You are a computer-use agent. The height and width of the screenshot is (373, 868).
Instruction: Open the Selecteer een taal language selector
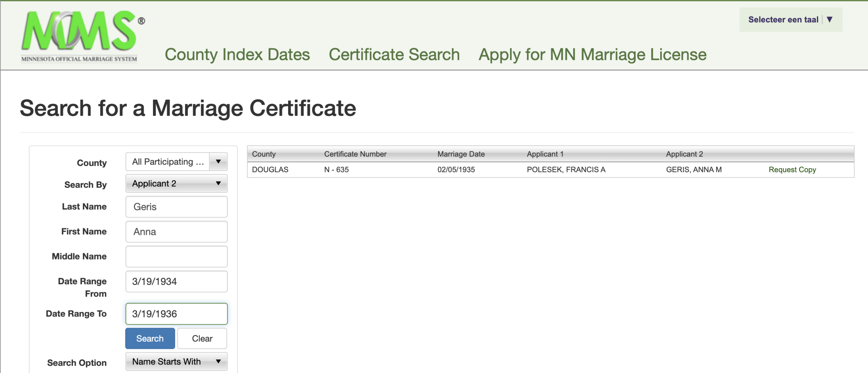[x=783, y=20]
